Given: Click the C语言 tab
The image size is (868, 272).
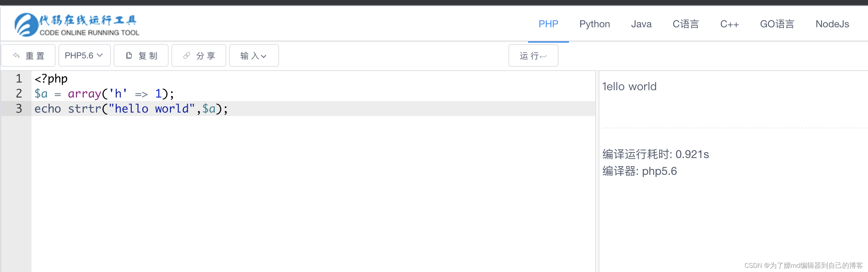Looking at the screenshot, I should 685,24.
